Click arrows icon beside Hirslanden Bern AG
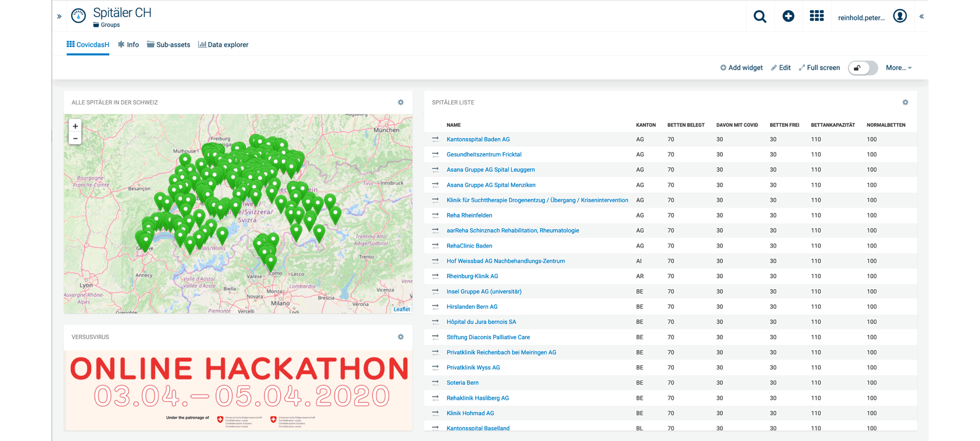 pyautogui.click(x=436, y=307)
